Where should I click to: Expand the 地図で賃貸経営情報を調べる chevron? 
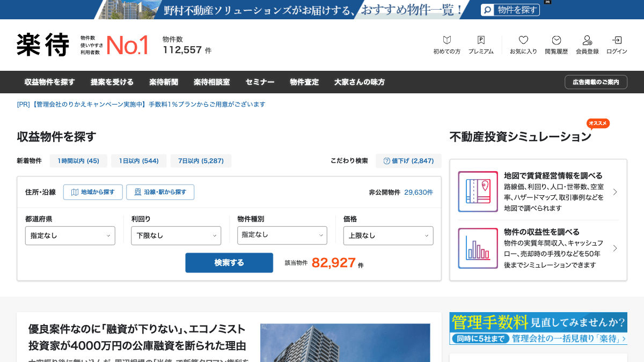[x=615, y=192]
